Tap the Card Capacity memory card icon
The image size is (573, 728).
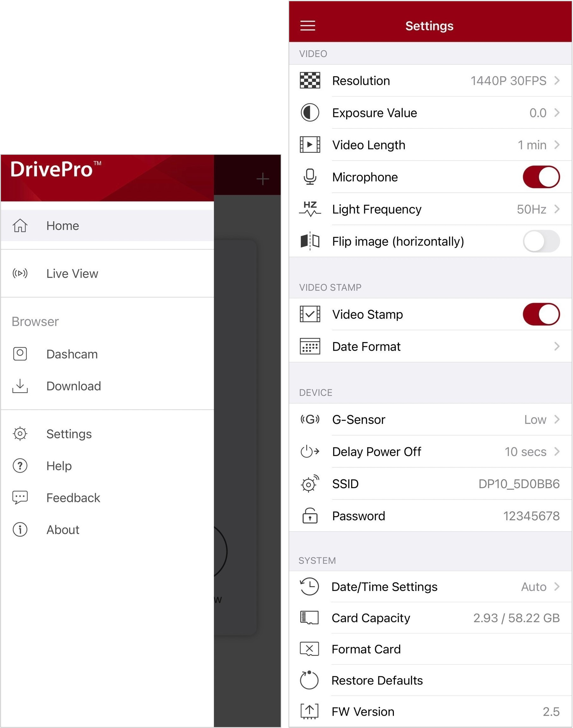[309, 618]
